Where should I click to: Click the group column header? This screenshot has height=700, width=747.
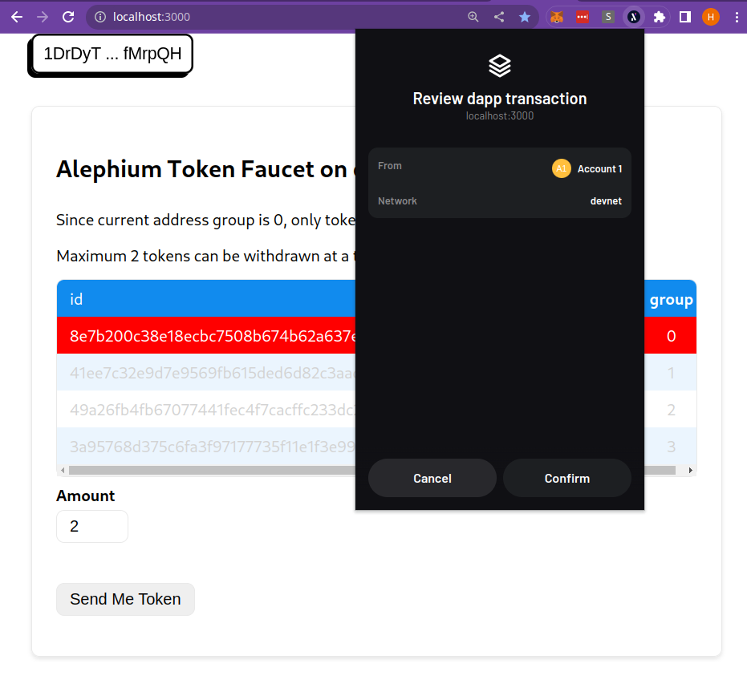point(671,300)
